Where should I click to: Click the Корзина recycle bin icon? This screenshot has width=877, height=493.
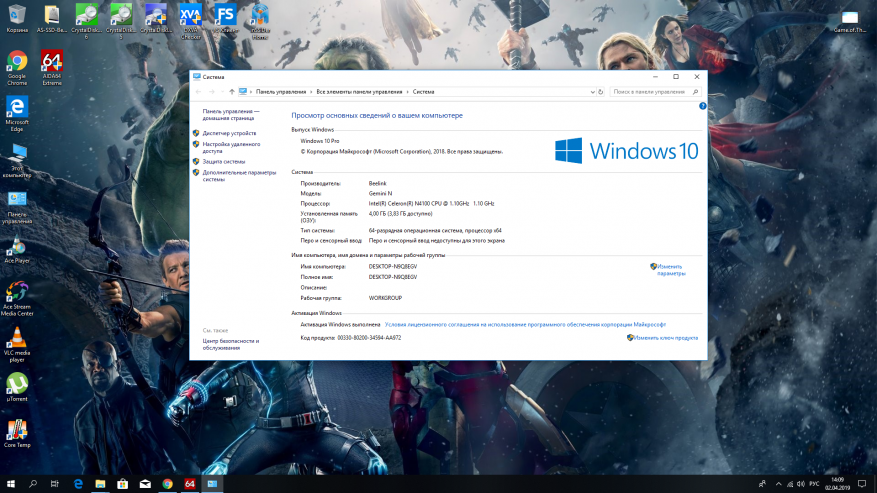(x=17, y=15)
